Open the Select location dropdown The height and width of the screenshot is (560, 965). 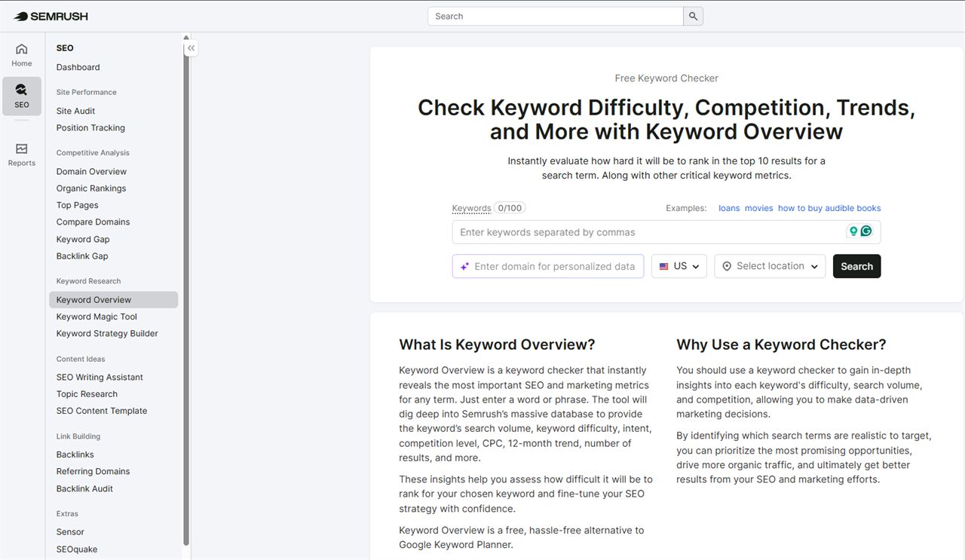[770, 266]
